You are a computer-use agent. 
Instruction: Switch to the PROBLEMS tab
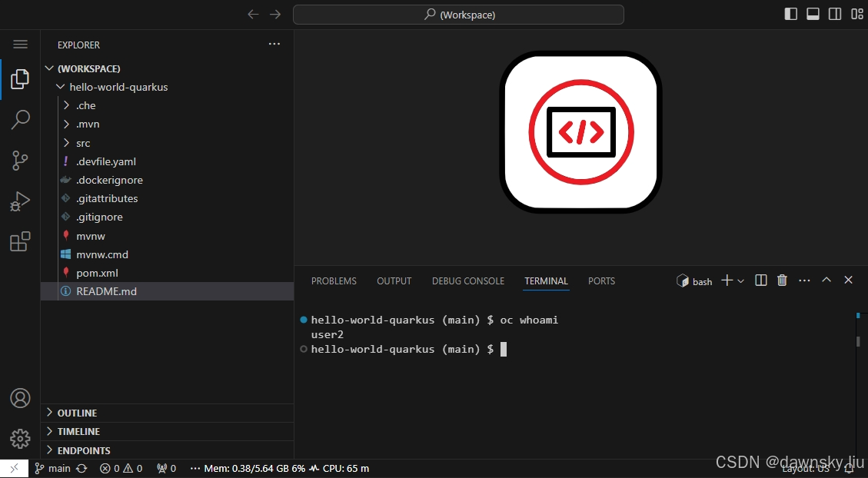[x=334, y=281]
